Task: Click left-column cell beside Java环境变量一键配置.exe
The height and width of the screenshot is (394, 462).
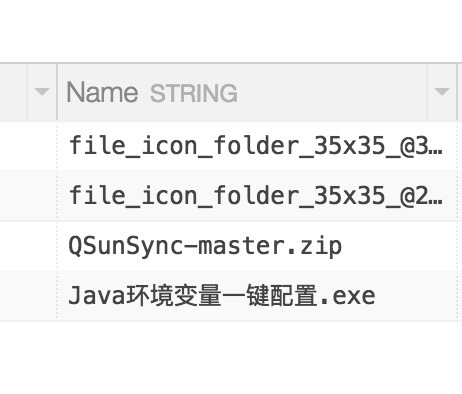Action: coord(28,296)
